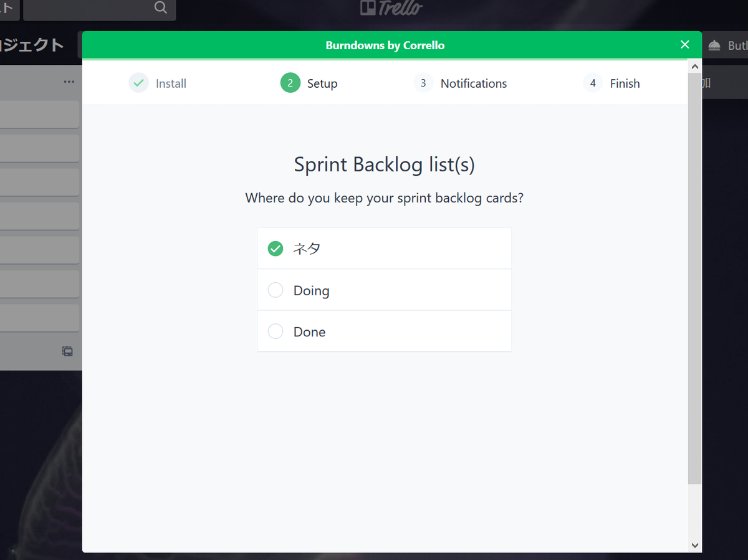The image size is (748, 560).
Task: Select the Doing list radio option
Action: [x=385, y=290]
